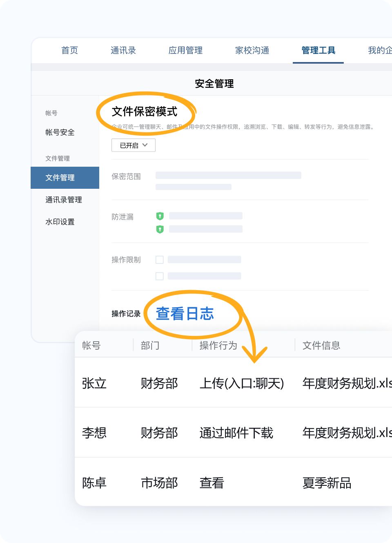Click the second green shield icon under 防泄漏
Viewport: 392px width, 543px height.
160,229
